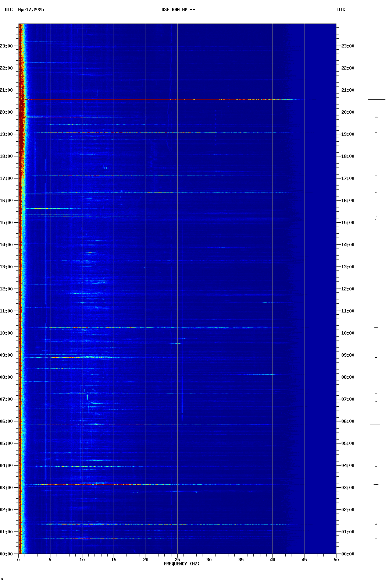Click the 25 tick label on the frequency axis
392x583 pixels.
[x=177, y=559]
